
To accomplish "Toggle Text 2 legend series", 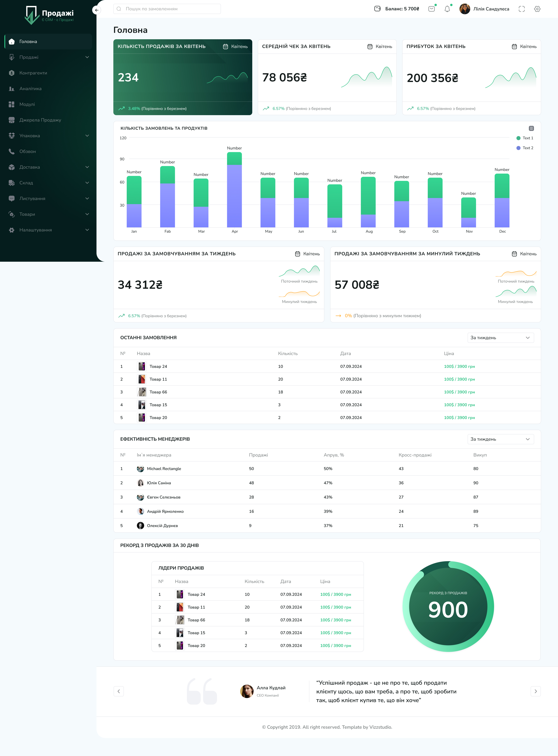I will (x=525, y=148).
